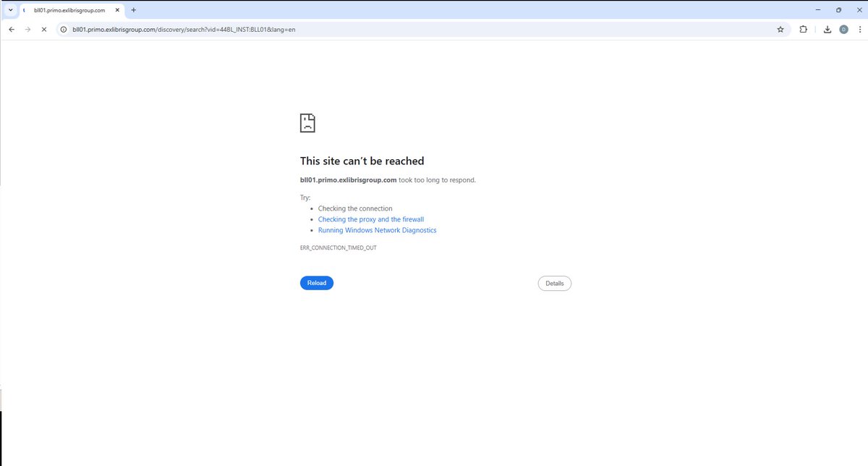This screenshot has height=466, width=868.
Task: Click the stop loading X icon
Action: coord(43,30)
